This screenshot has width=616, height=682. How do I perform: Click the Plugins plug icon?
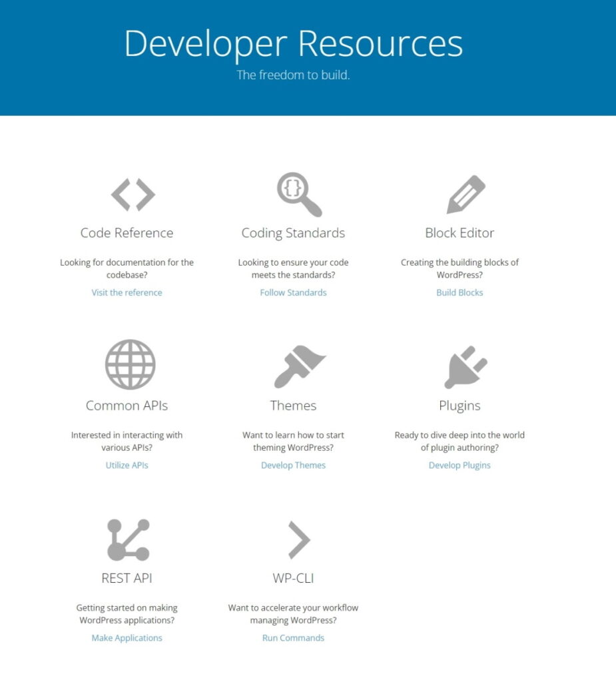pos(465,367)
